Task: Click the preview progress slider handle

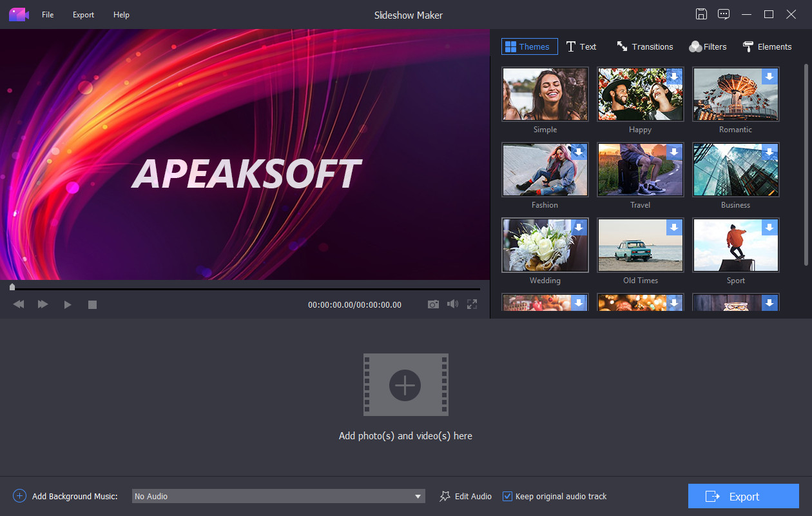Action: point(12,287)
